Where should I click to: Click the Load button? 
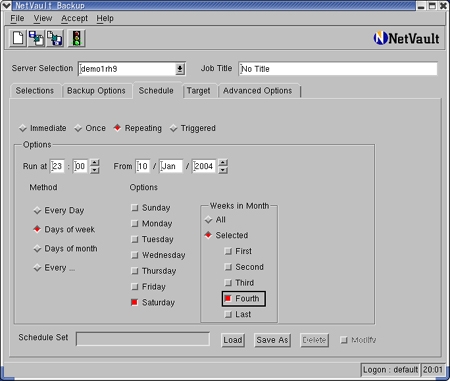233,340
